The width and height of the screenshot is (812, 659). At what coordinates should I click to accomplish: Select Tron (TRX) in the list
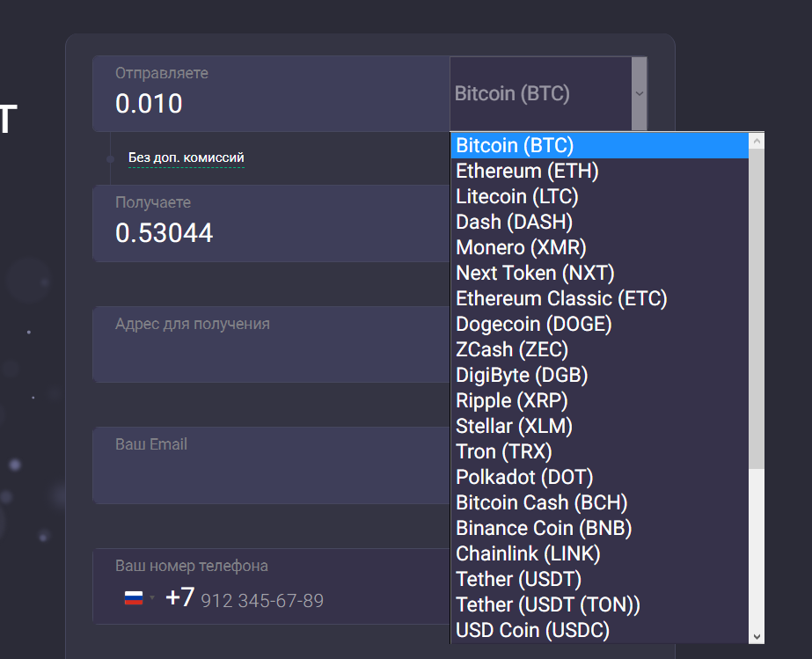[x=600, y=451]
